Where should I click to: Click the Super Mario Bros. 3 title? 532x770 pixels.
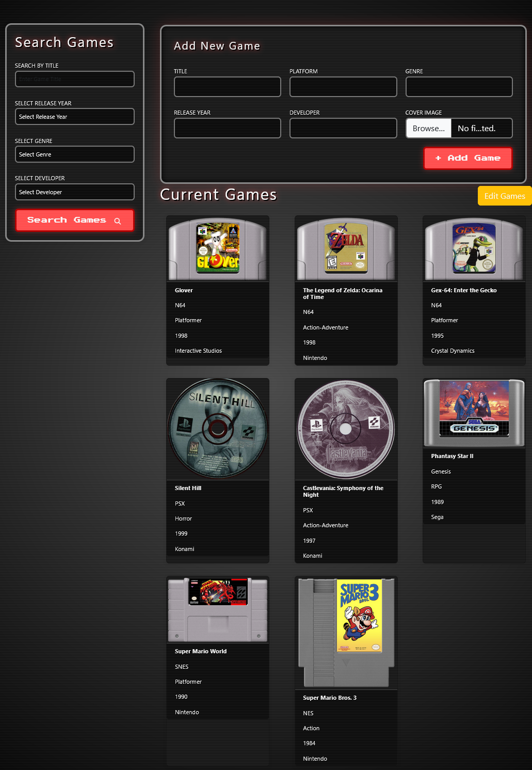pos(330,698)
